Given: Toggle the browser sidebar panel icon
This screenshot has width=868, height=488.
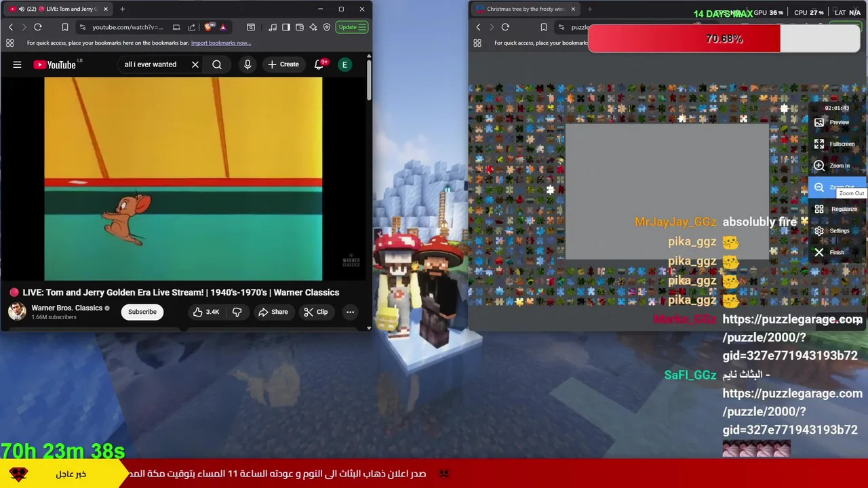Looking at the screenshot, I should 286,27.
